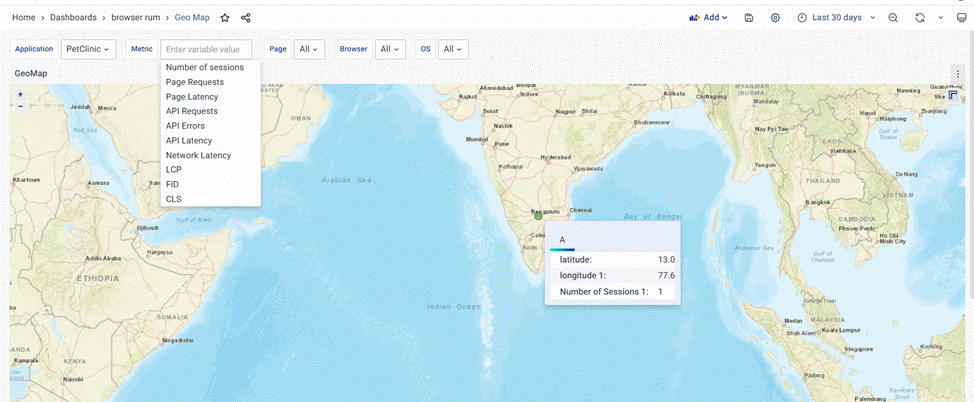Refresh the dashboard
Viewport: 974px width, 402px height.
920,18
